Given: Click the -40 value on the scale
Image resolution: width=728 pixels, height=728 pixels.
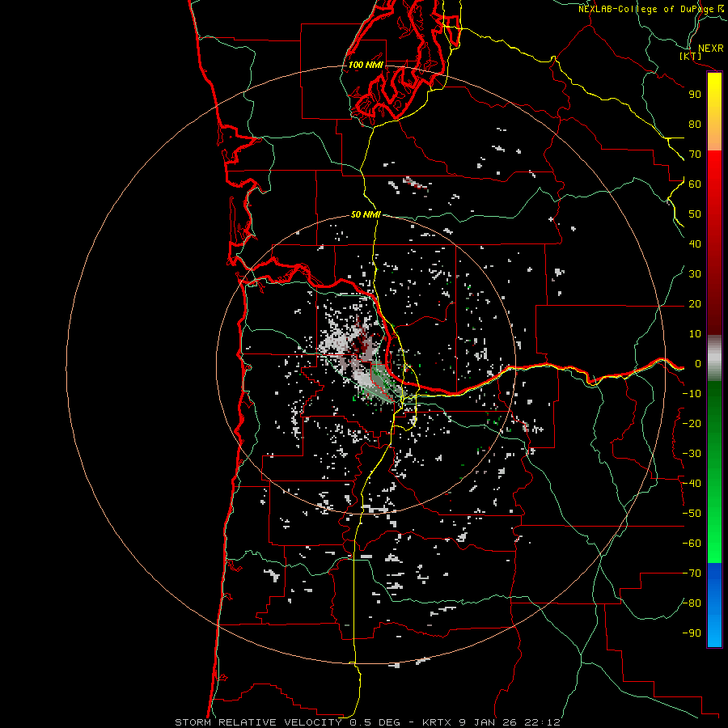Looking at the screenshot, I should pyautogui.click(x=692, y=484).
